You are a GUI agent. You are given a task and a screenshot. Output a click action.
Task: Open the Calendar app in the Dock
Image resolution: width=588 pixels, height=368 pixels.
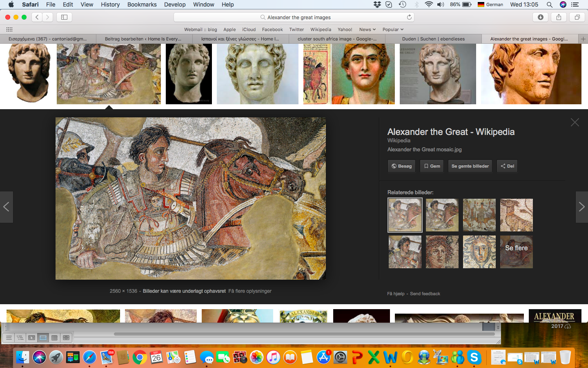156,358
